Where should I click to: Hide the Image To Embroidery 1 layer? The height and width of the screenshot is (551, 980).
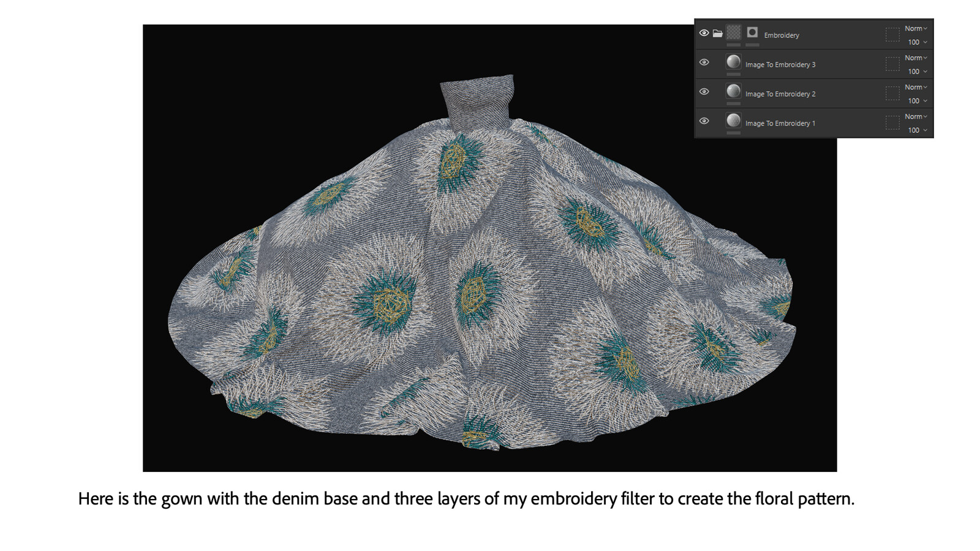pos(704,121)
